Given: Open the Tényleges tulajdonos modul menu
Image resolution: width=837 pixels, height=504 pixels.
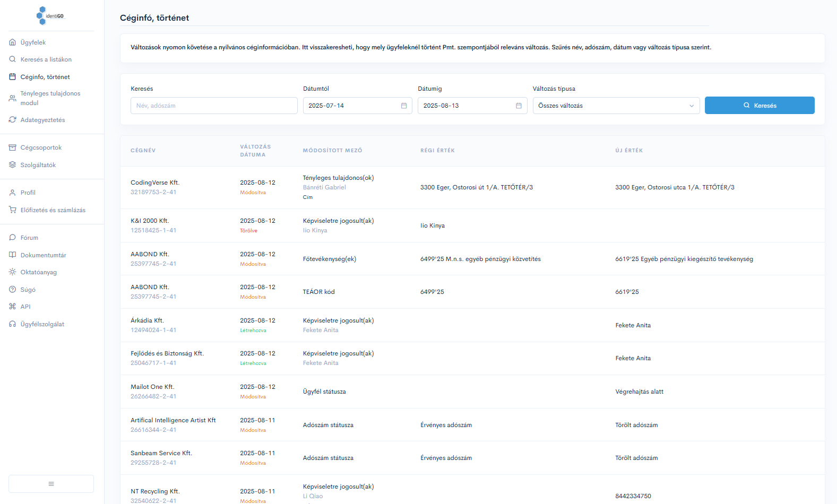Looking at the screenshot, I should tap(50, 98).
